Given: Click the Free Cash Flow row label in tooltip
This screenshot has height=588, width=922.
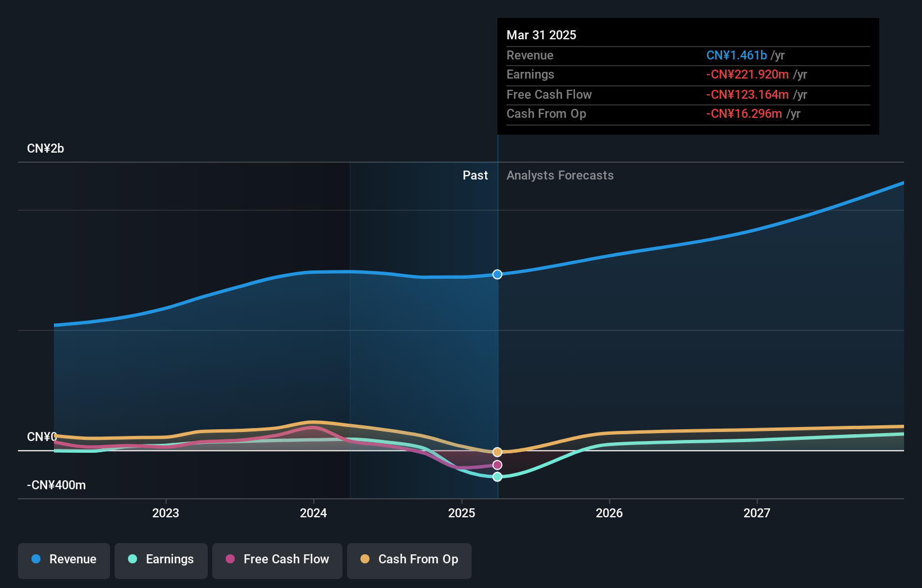Looking at the screenshot, I should point(549,95).
